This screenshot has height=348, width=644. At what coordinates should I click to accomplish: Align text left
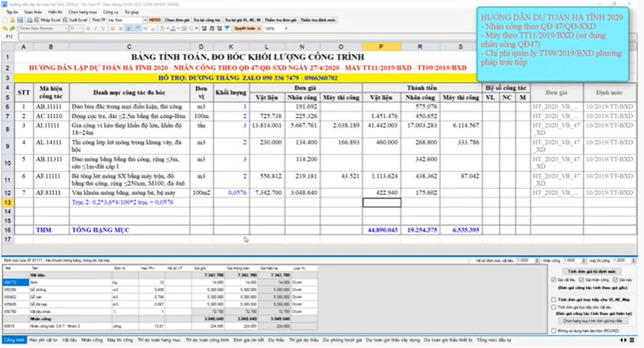point(113,28)
